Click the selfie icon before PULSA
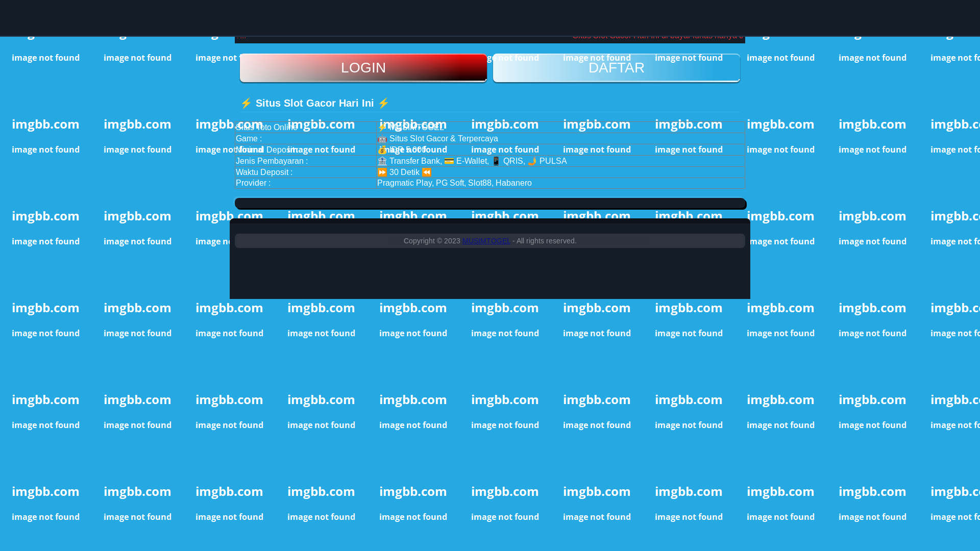This screenshot has height=551, width=980. click(532, 161)
